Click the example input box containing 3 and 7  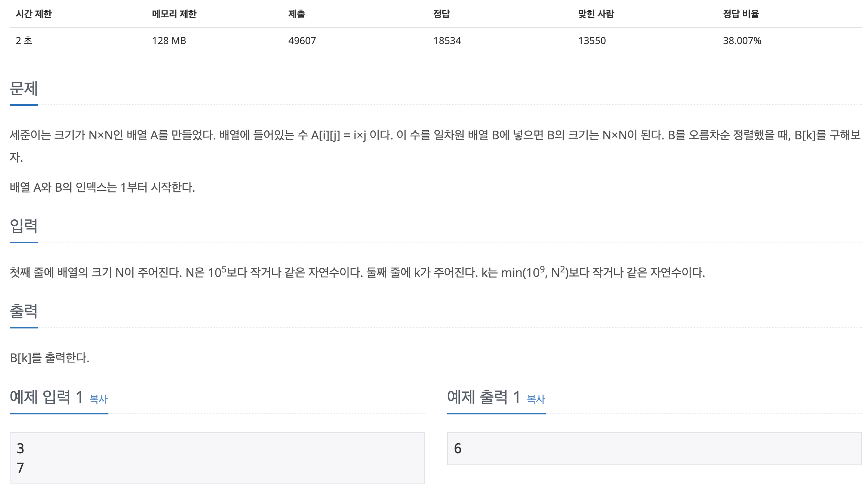(217, 458)
